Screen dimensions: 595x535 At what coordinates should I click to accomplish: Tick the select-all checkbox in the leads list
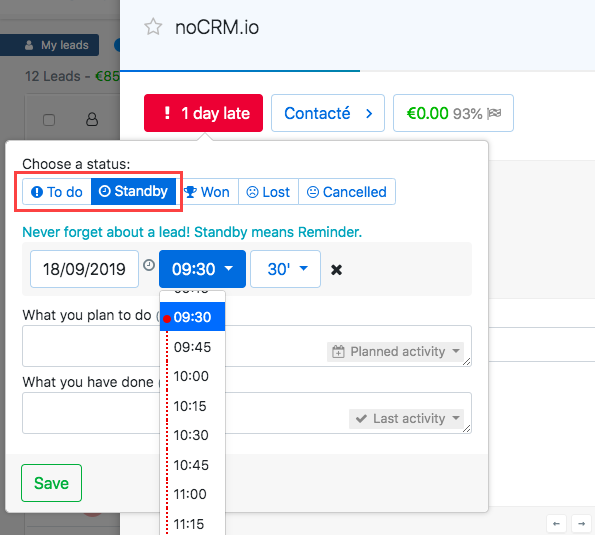pyautogui.click(x=49, y=120)
